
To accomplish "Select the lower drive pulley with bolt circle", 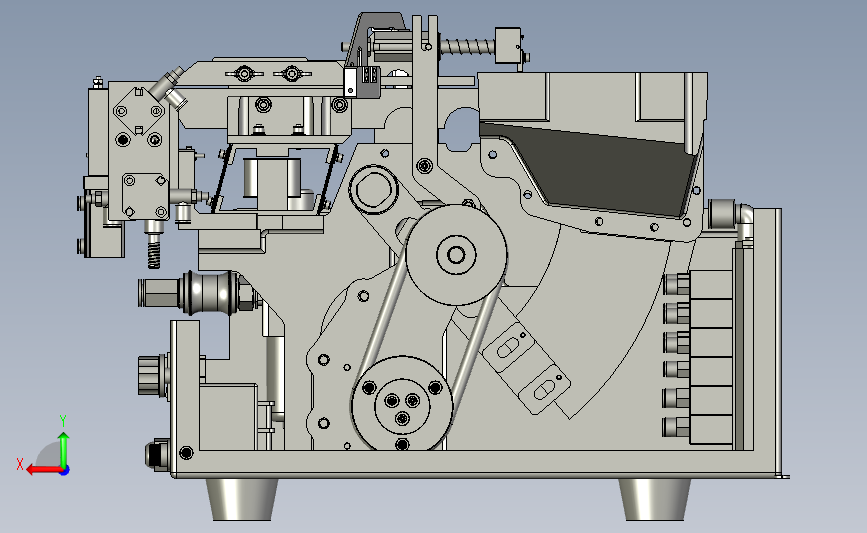I will 402,404.
